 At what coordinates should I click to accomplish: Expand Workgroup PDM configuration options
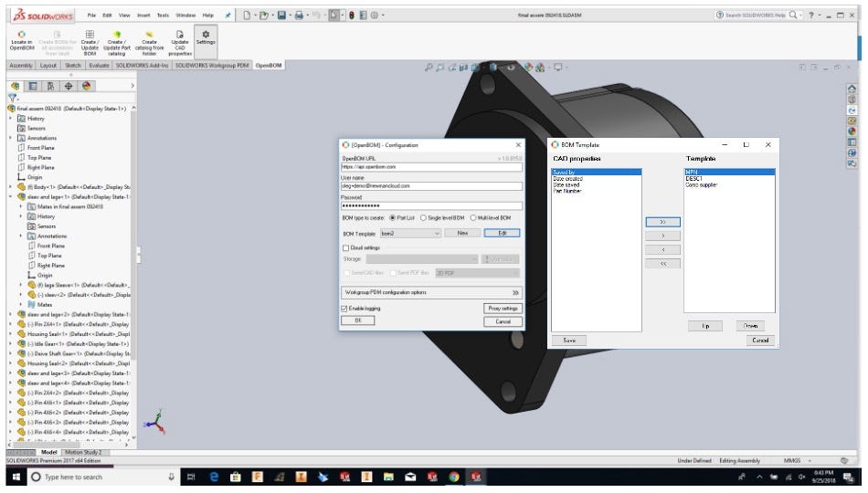[432, 293]
